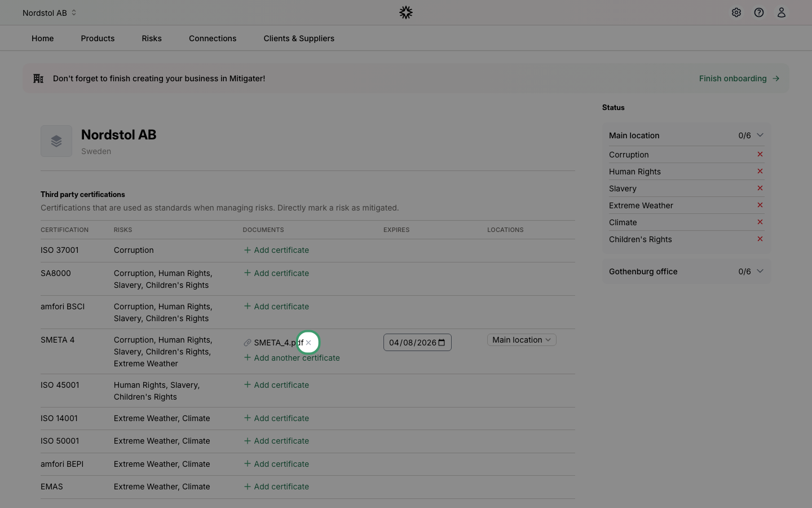Screen dimensions: 812x508
Task: Open the Risks tab
Action: [152, 38]
